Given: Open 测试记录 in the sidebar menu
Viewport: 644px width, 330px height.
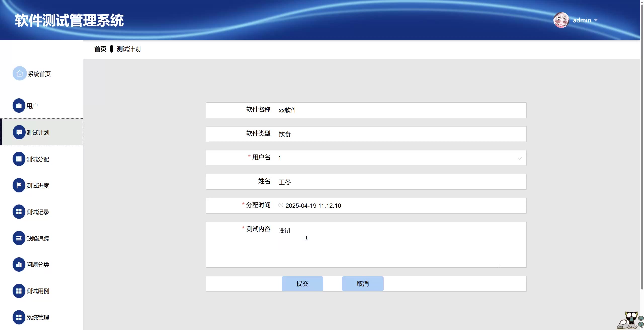Looking at the screenshot, I should pyautogui.click(x=38, y=212).
